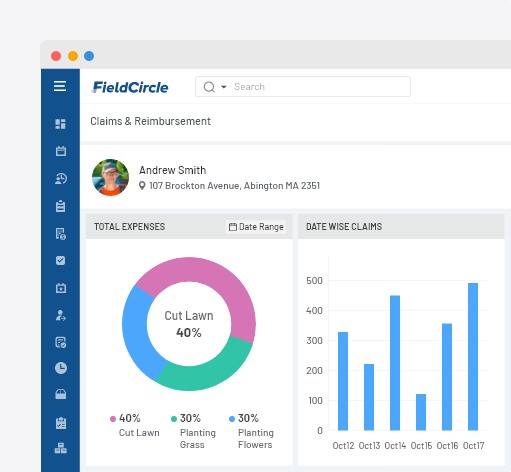Screen dimensions: 511x472
Task: Click the Oct14 bar in claims chart
Action: click(395, 363)
